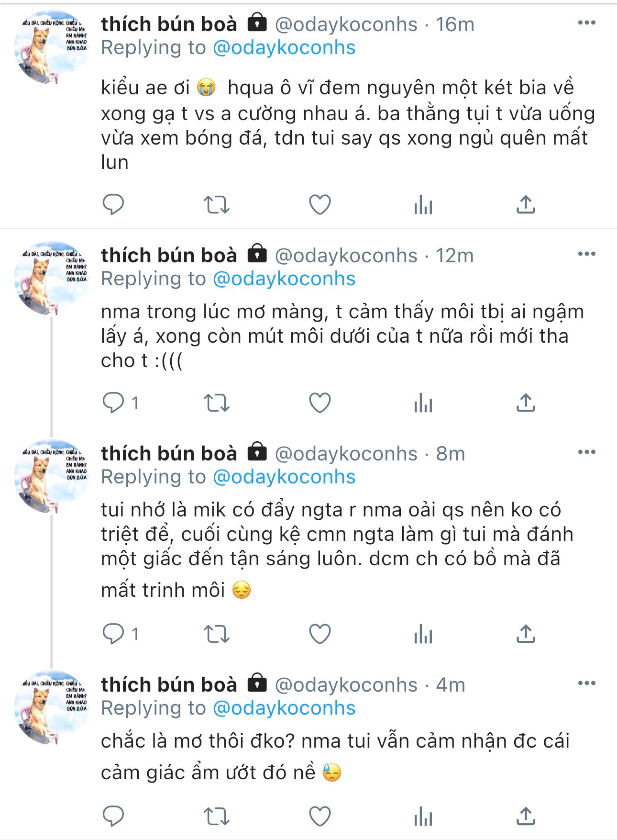Like the 4m tweet
Screen dimensions: 617x840
point(320,817)
